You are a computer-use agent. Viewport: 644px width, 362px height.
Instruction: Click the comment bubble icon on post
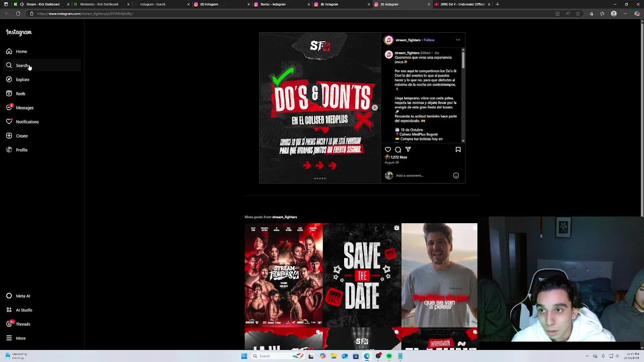click(398, 149)
